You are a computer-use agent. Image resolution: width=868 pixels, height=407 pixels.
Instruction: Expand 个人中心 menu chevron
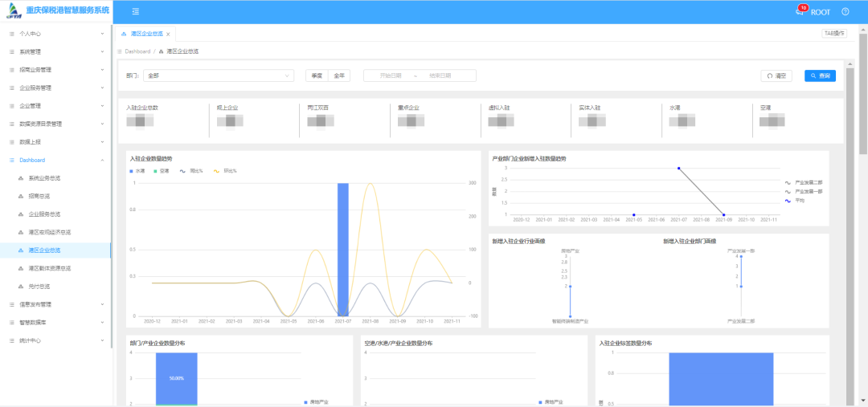pyautogui.click(x=102, y=34)
